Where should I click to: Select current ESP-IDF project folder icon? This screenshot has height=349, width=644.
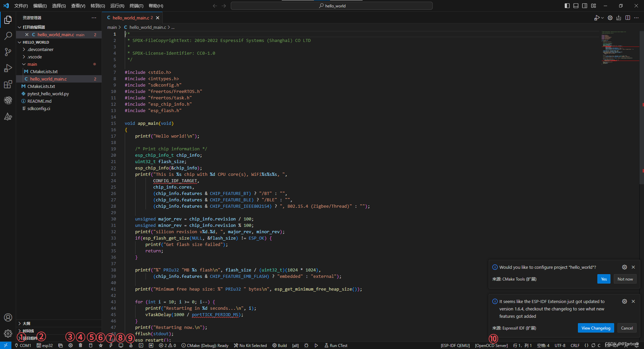(60, 345)
